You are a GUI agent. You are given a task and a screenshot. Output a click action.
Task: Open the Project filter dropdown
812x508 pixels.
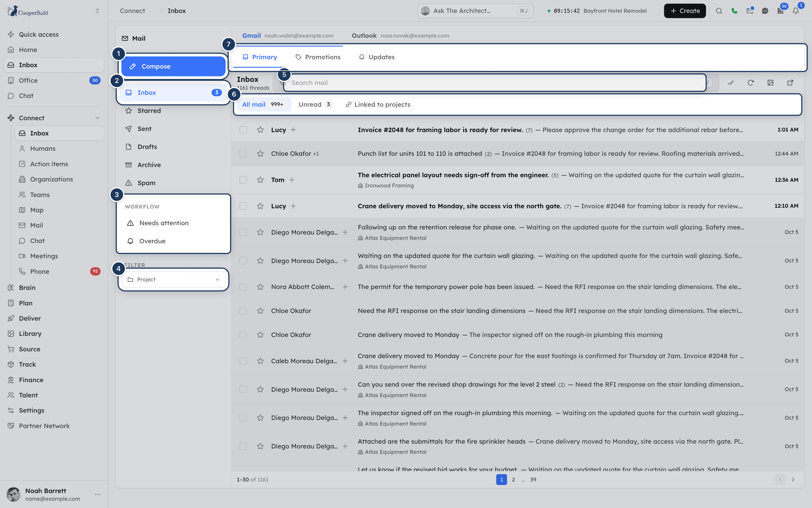pyautogui.click(x=173, y=279)
